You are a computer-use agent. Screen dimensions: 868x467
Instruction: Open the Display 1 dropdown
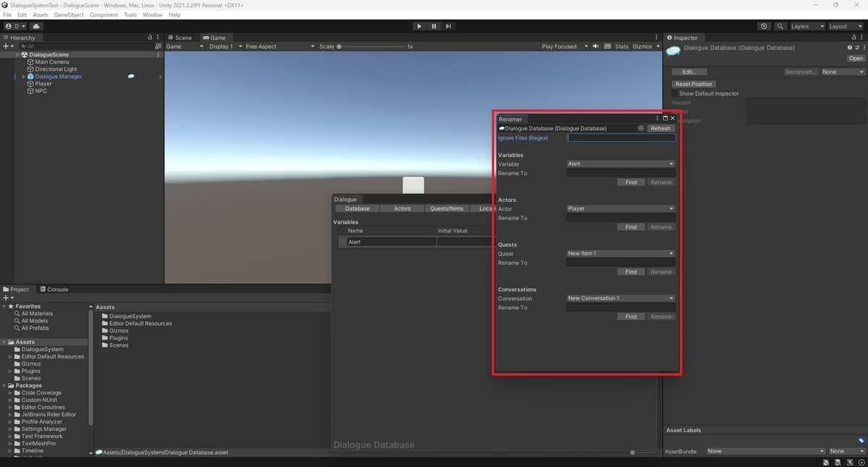[x=224, y=46]
